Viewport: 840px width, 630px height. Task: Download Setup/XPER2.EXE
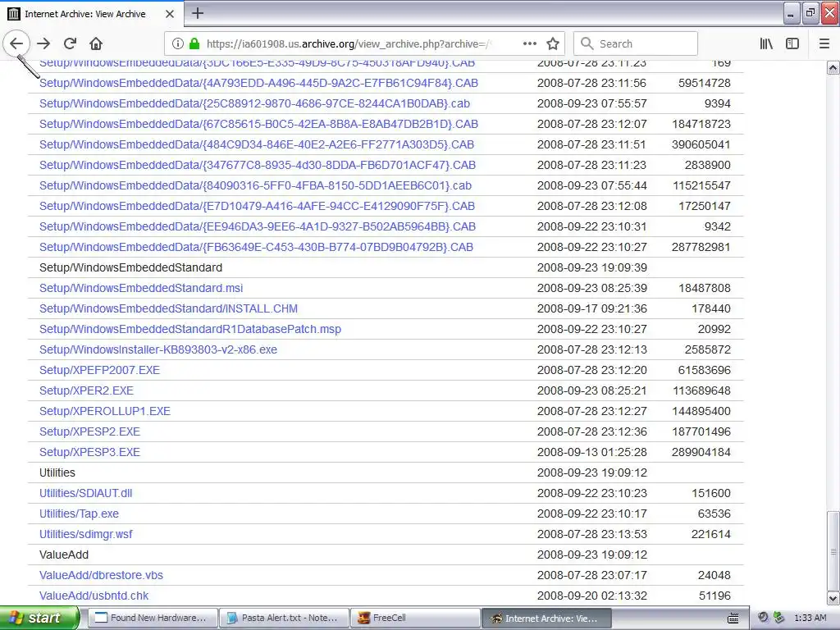86,390
